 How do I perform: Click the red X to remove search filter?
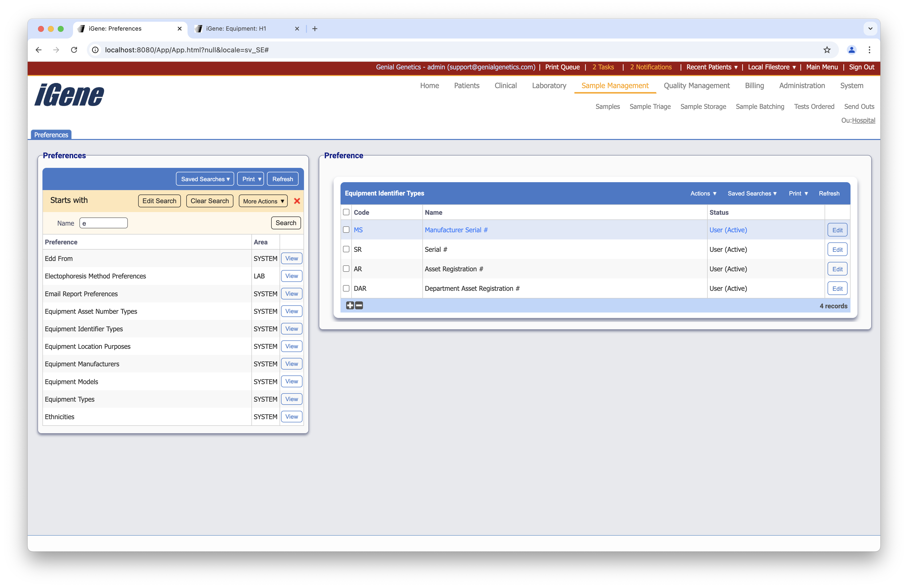(x=297, y=201)
